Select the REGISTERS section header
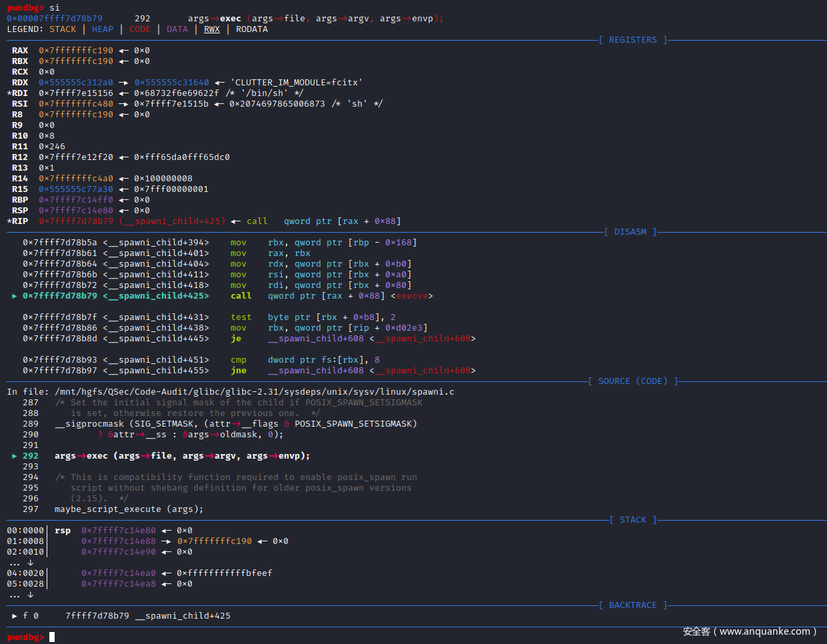The height and width of the screenshot is (644, 827). 632,40
